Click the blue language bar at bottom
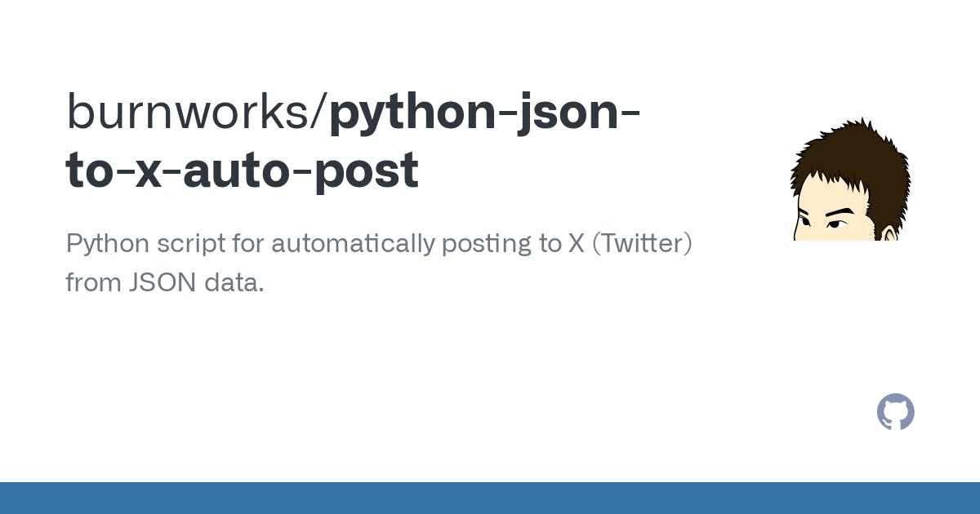This screenshot has width=980, height=514. tap(490, 498)
